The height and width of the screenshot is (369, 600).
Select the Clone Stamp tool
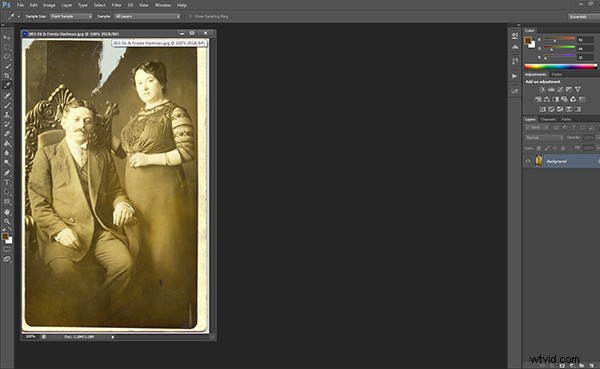click(7, 114)
